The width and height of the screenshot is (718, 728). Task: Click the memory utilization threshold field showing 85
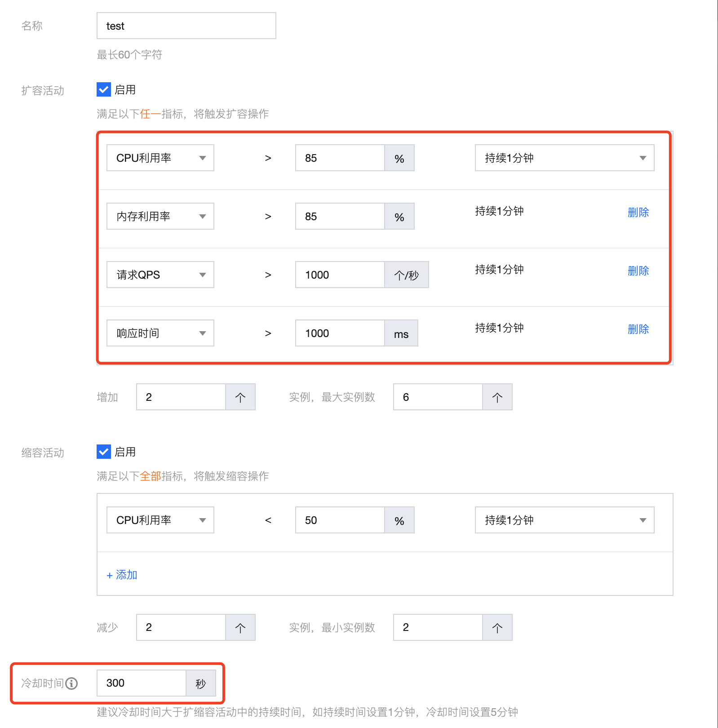(340, 216)
